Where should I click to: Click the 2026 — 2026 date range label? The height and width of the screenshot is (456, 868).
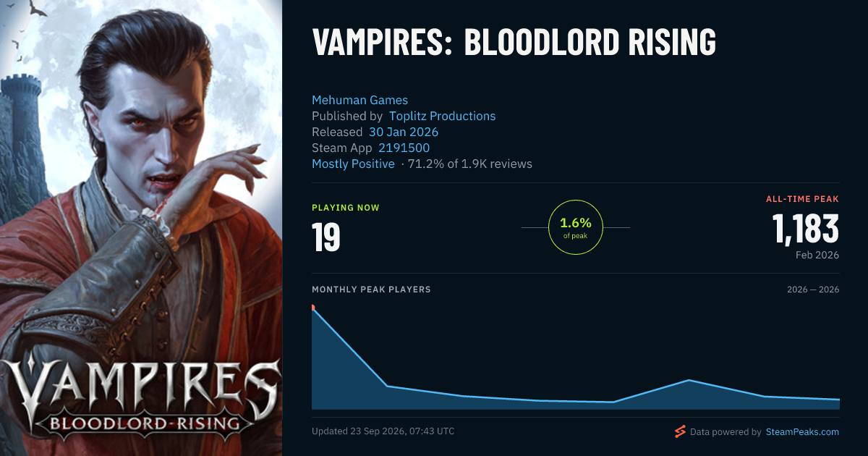(x=813, y=290)
